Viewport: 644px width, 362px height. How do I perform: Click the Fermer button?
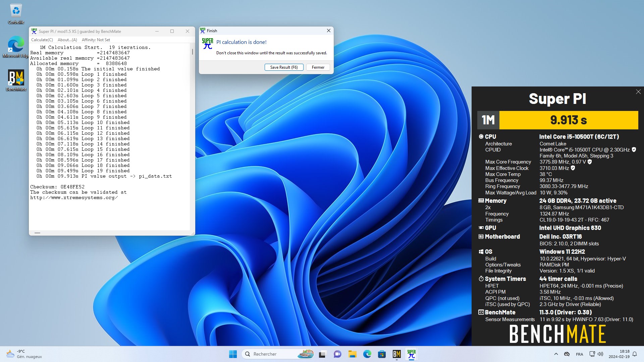click(x=318, y=67)
